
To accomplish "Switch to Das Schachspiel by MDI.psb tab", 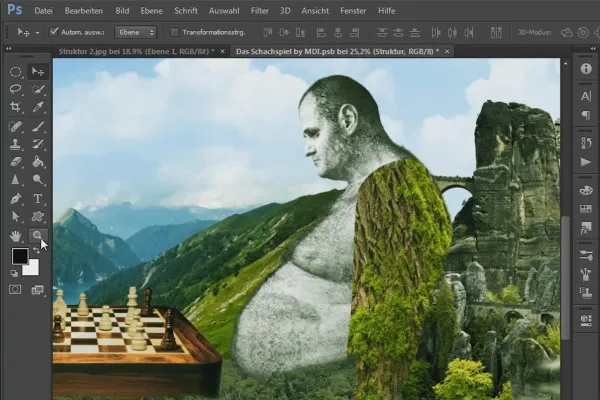I will point(337,51).
